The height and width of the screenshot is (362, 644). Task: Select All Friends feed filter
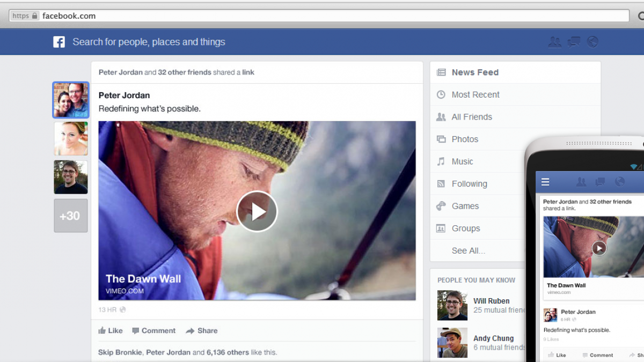coord(471,117)
